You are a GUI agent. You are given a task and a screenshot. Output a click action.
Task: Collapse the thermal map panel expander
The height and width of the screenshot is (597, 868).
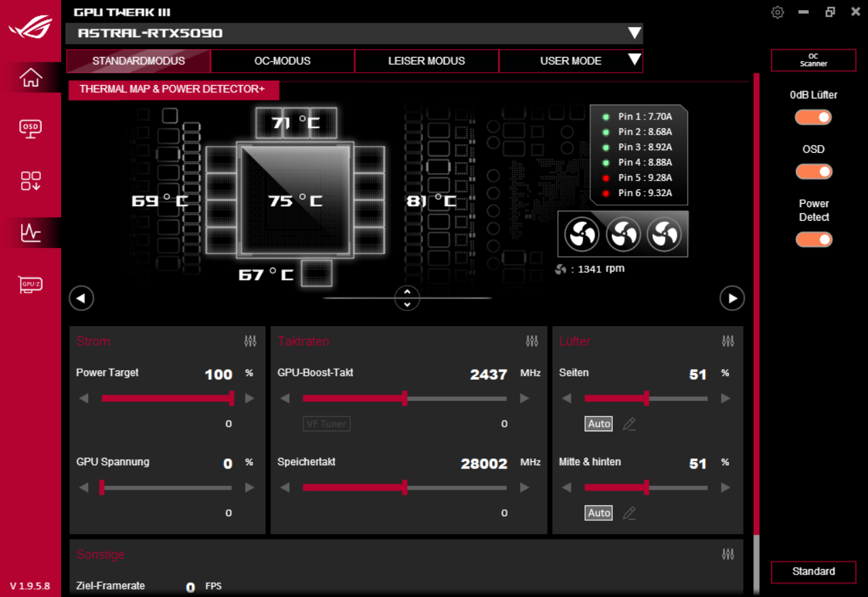point(407,297)
